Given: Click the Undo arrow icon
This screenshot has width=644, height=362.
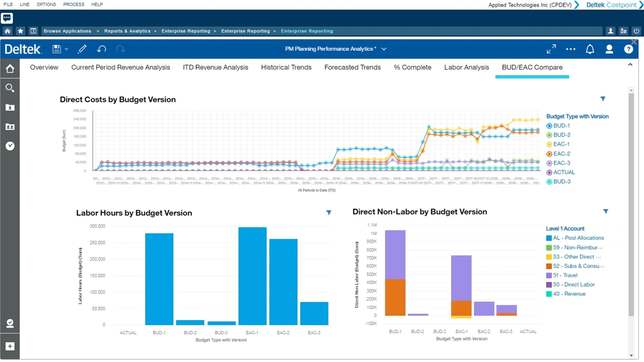Looking at the screenshot, I should tap(101, 49).
